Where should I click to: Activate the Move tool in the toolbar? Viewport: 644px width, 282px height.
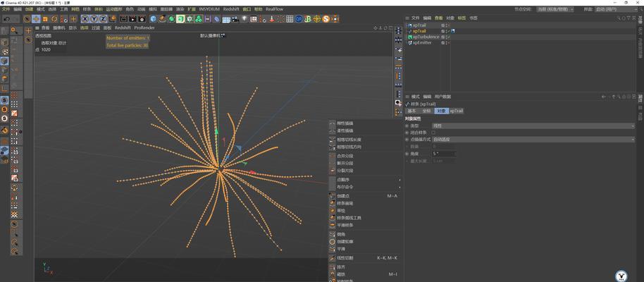coord(36,18)
